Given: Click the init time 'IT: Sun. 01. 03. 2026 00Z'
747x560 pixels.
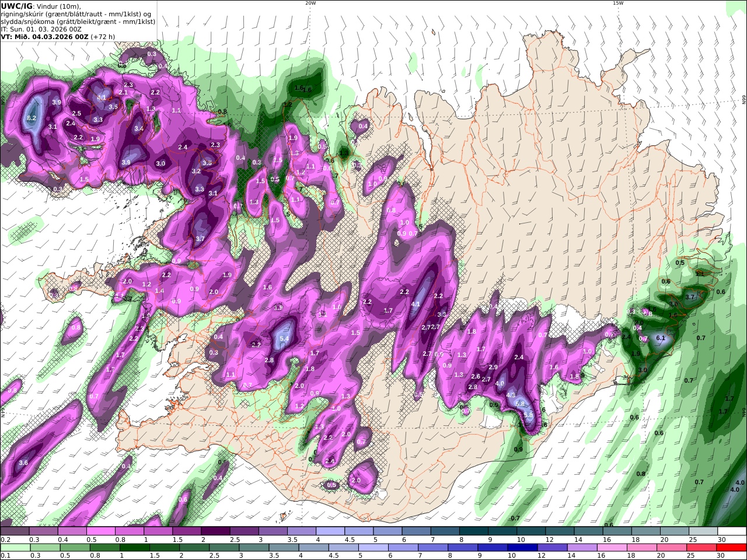Looking at the screenshot, I should coord(41,29).
